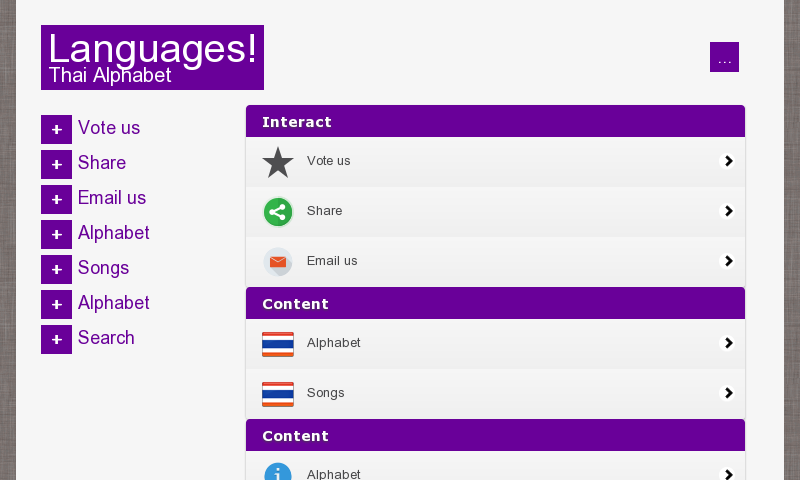Expand the Share row's right arrow
Viewport: 800px width, 480px height.
point(728,211)
